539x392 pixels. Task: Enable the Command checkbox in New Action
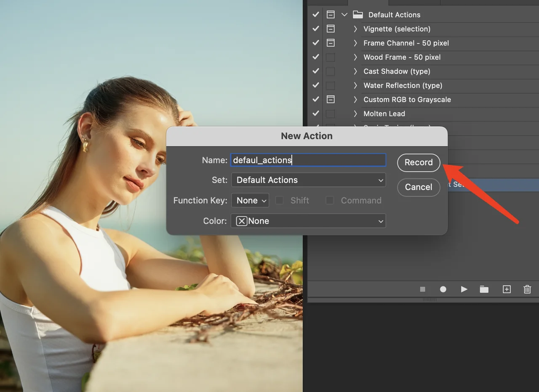330,201
